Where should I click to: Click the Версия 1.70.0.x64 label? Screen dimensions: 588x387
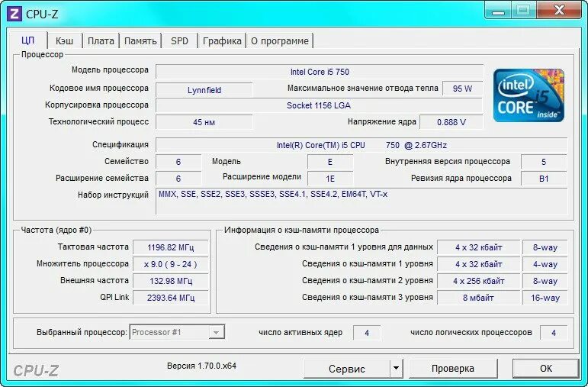click(202, 366)
